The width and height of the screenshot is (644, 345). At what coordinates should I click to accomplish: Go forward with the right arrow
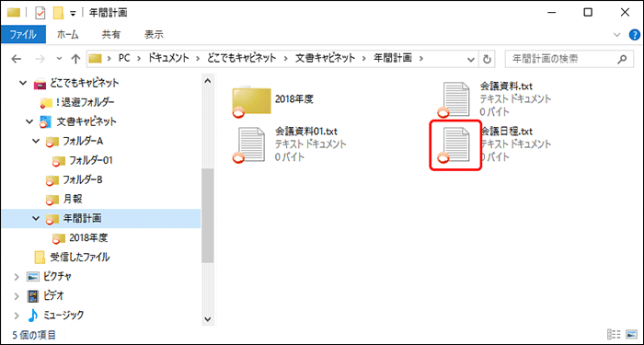pos(40,59)
